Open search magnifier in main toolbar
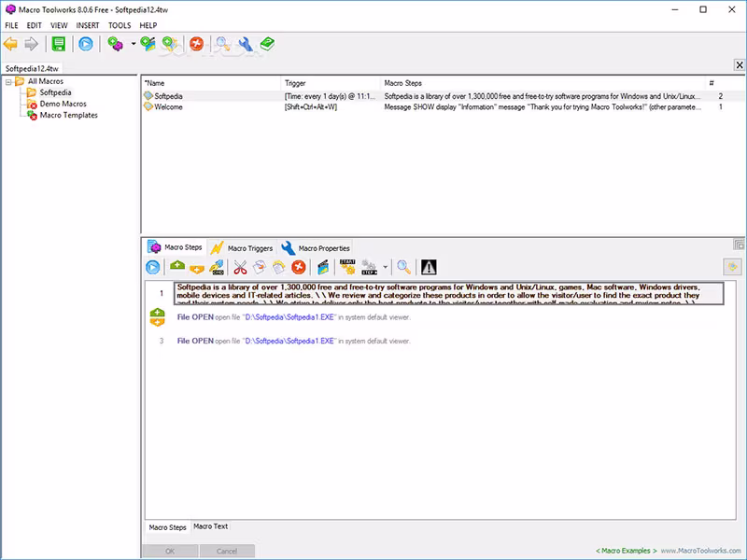Viewport: 747px width, 560px height. click(222, 44)
